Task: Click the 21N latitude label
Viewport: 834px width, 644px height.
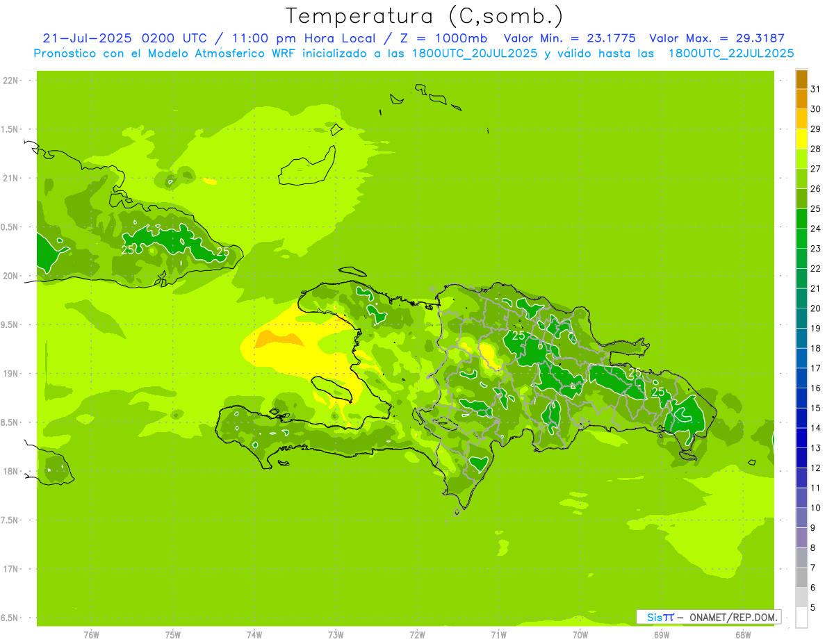Action: (x=10, y=179)
